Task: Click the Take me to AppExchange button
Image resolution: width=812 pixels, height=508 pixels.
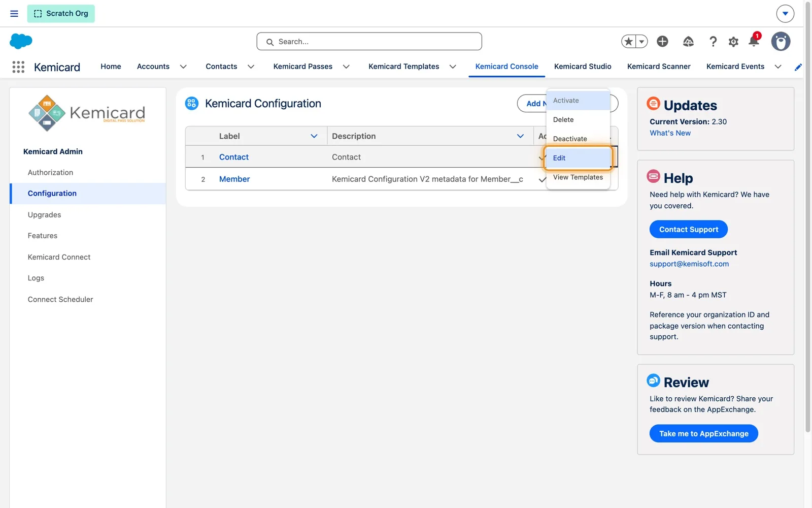Action: click(x=704, y=434)
